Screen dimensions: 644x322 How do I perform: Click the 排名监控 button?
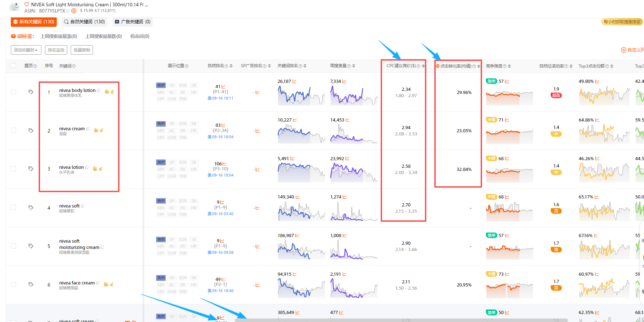56,50
